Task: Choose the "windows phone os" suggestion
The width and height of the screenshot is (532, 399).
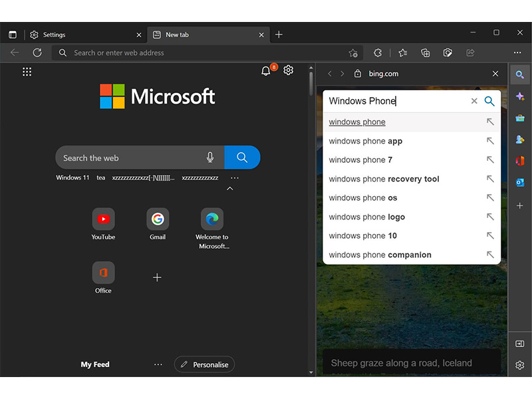Action: (412, 198)
